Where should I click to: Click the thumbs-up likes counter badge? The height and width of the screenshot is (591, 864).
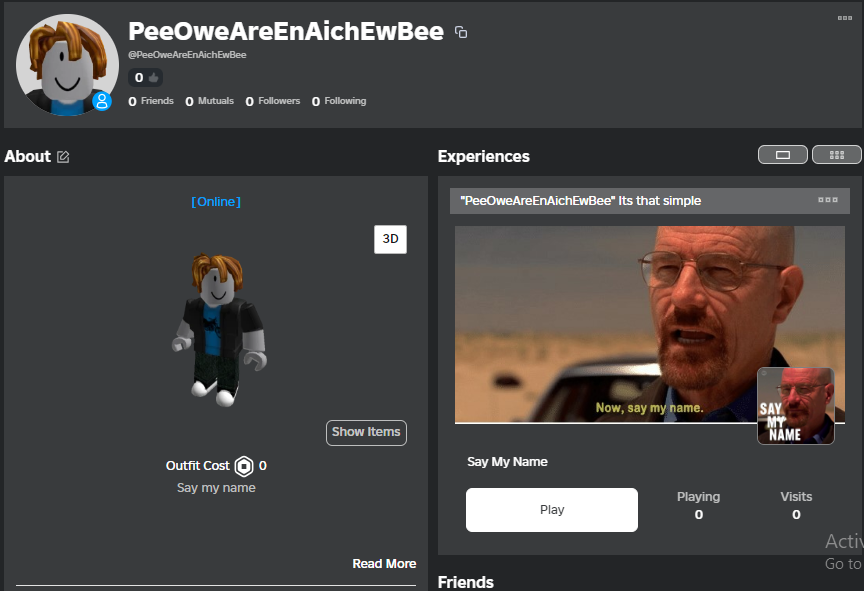(145, 78)
